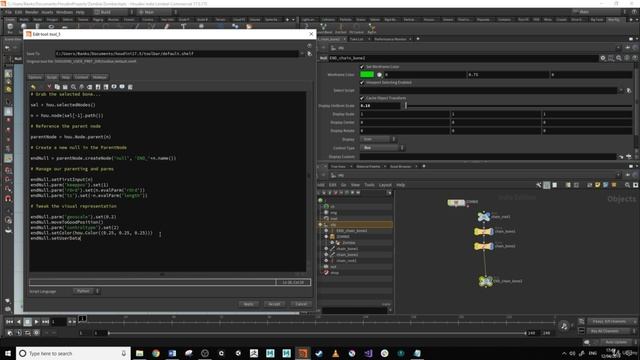Open the Go menu in the network editor

(x=343, y=185)
